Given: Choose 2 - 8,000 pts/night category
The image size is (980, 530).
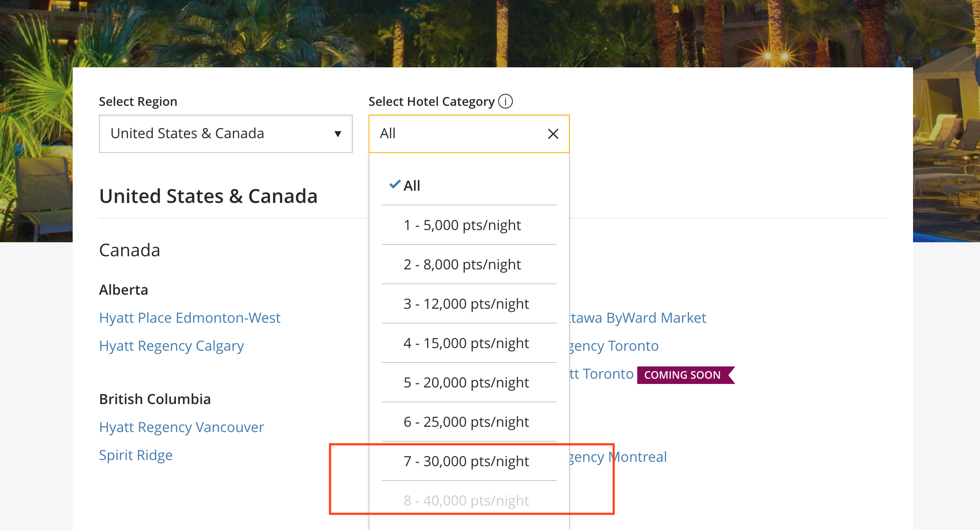Looking at the screenshot, I should pos(462,265).
